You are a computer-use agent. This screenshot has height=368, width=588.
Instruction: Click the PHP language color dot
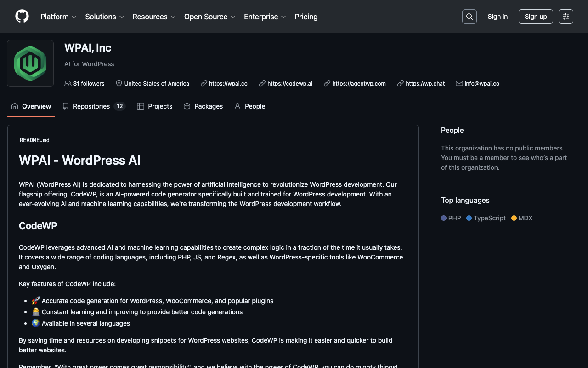coord(444,218)
